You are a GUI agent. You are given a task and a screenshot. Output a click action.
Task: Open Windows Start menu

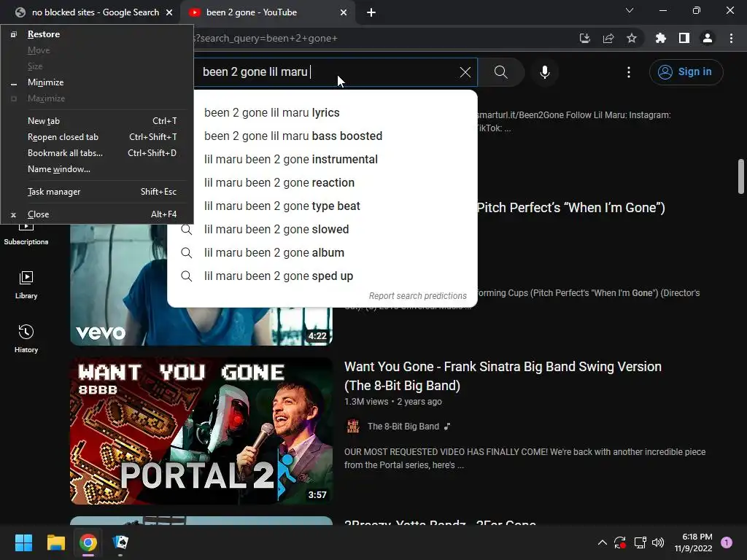click(23, 542)
